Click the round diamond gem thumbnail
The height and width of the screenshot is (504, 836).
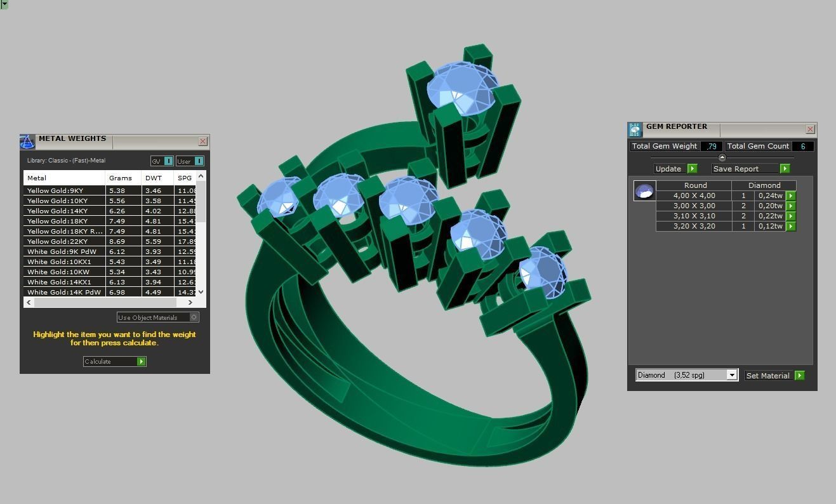644,191
